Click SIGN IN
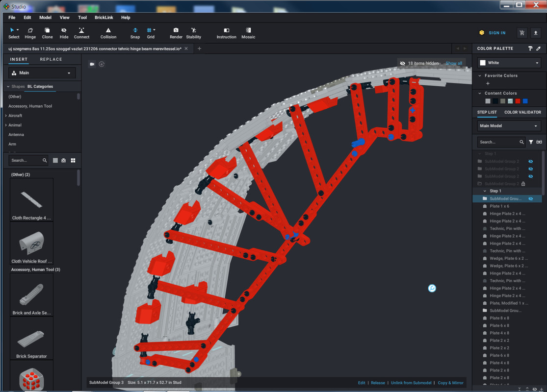This screenshot has width=547, height=392. [x=497, y=33]
